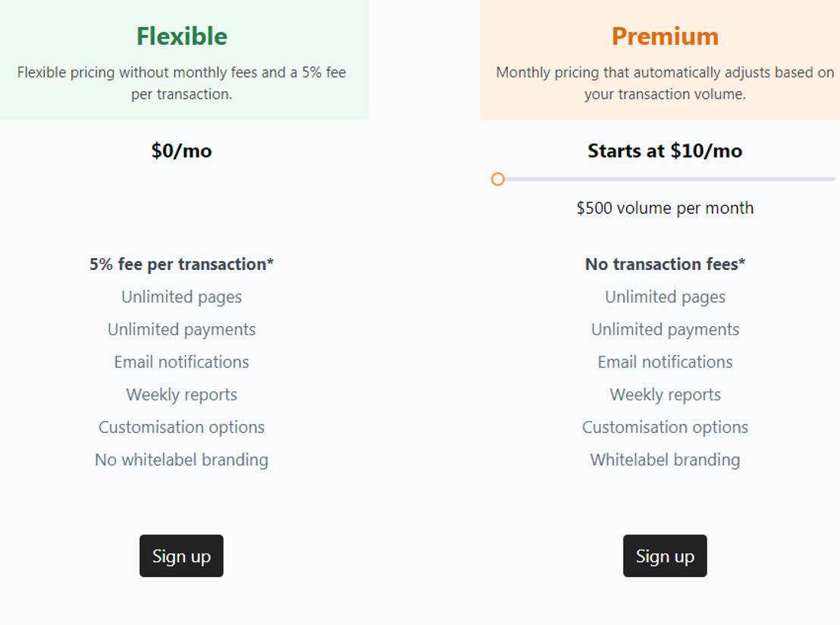Image resolution: width=840 pixels, height=625 pixels.
Task: Click the middle of the volume slider track
Action: (x=666, y=179)
